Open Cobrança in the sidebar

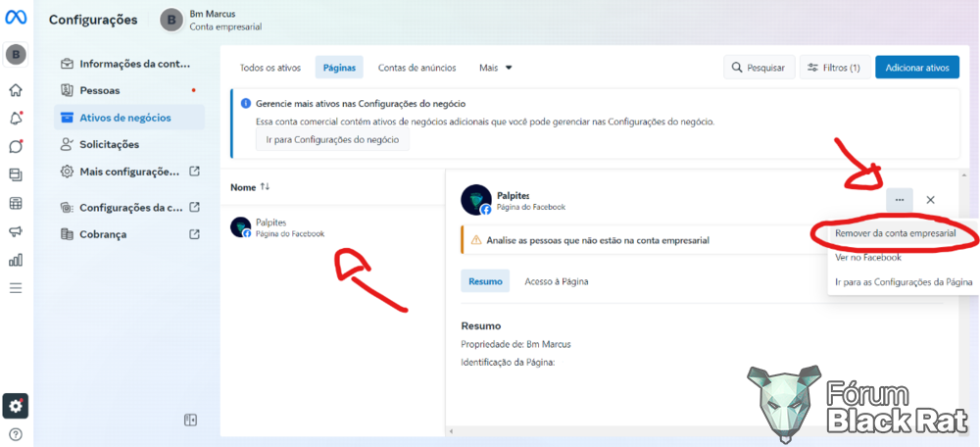coord(129,234)
